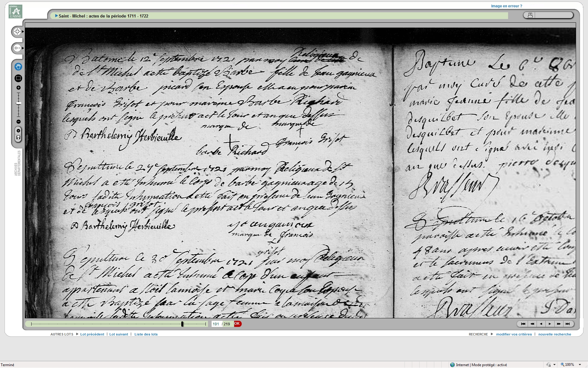
Task: Expand the Saint-Michel record title arrow
Action: [x=56, y=16]
